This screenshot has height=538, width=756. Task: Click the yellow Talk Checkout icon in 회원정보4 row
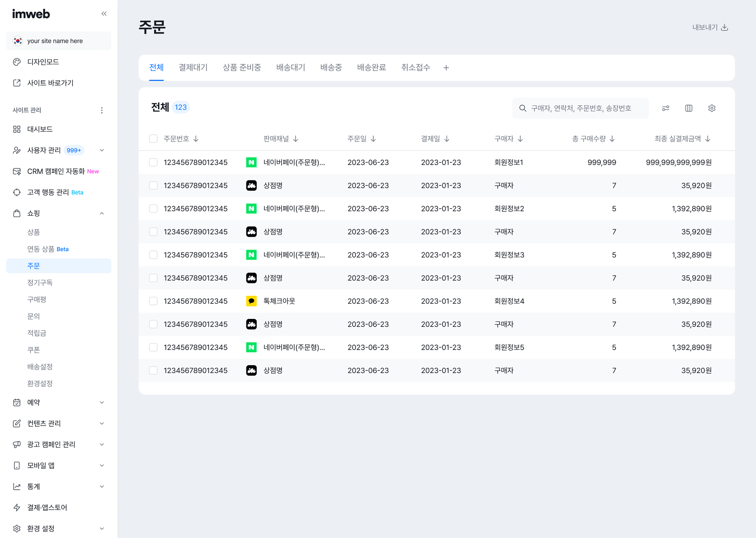pos(251,301)
